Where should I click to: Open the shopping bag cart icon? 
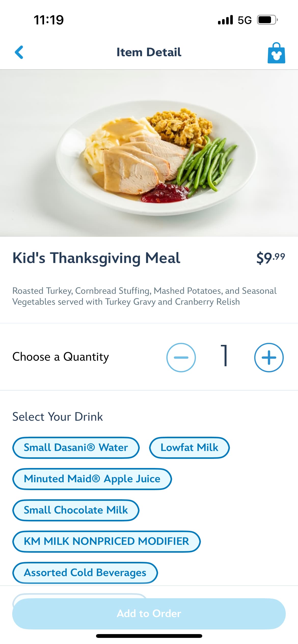(276, 53)
